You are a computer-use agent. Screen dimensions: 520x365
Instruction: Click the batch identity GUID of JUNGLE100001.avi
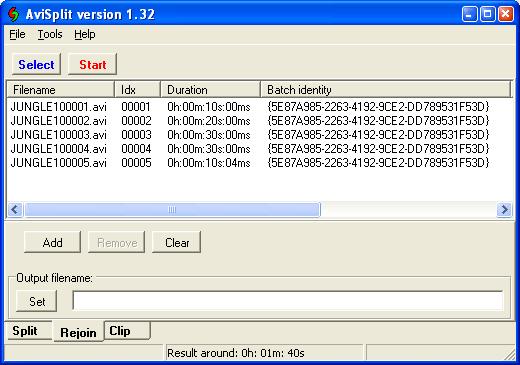pos(378,107)
